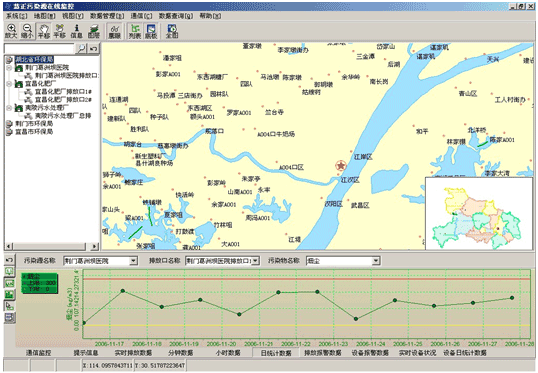Select 荆门葛洲坝医院排放口 outlet in tree

pos(66,75)
